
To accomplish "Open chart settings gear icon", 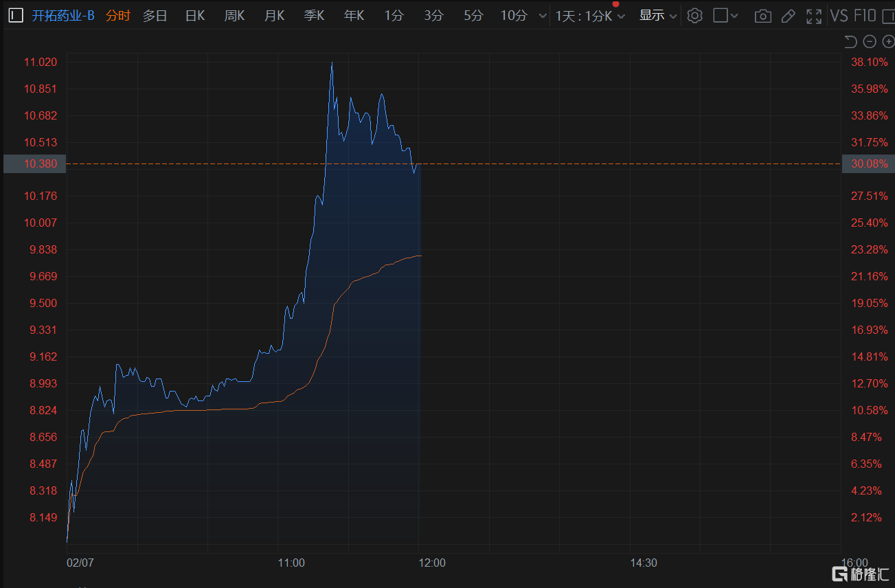I will click(694, 16).
